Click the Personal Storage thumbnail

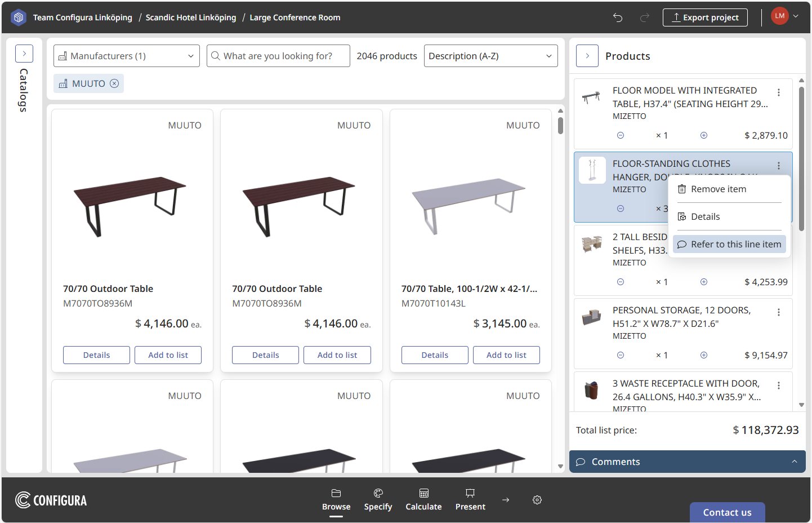coord(592,317)
